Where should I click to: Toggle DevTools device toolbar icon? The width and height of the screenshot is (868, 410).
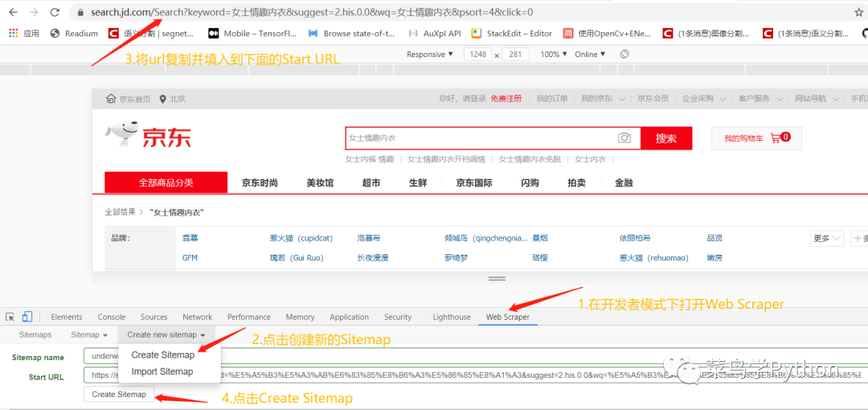(27, 317)
